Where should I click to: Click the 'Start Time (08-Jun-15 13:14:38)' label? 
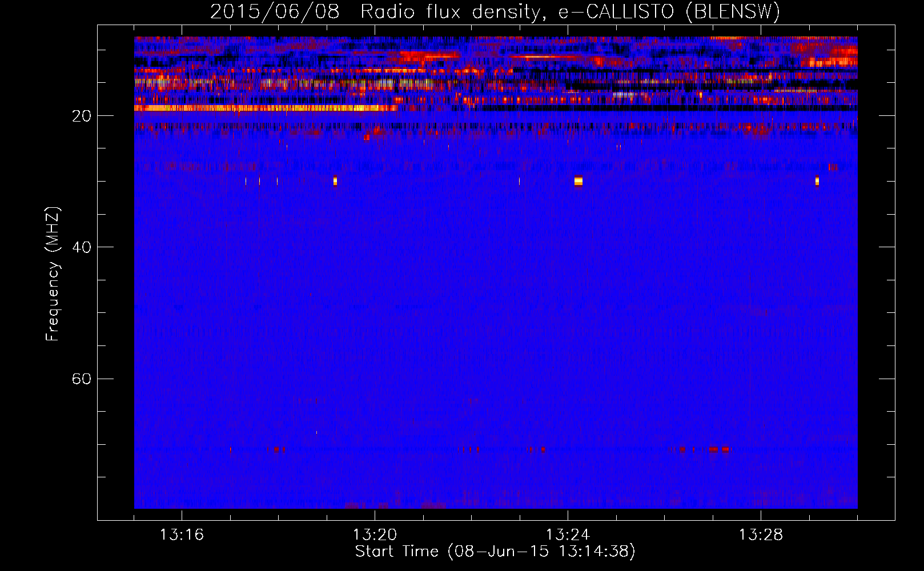click(x=495, y=552)
